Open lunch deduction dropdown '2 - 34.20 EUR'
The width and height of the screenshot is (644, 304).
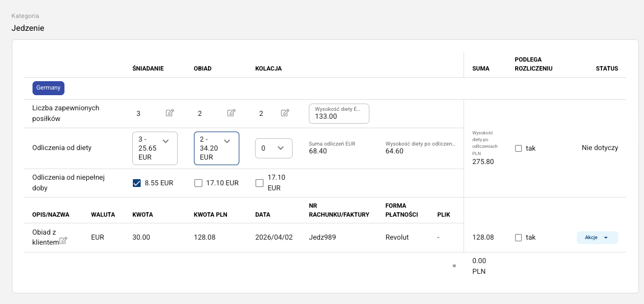[x=216, y=148]
